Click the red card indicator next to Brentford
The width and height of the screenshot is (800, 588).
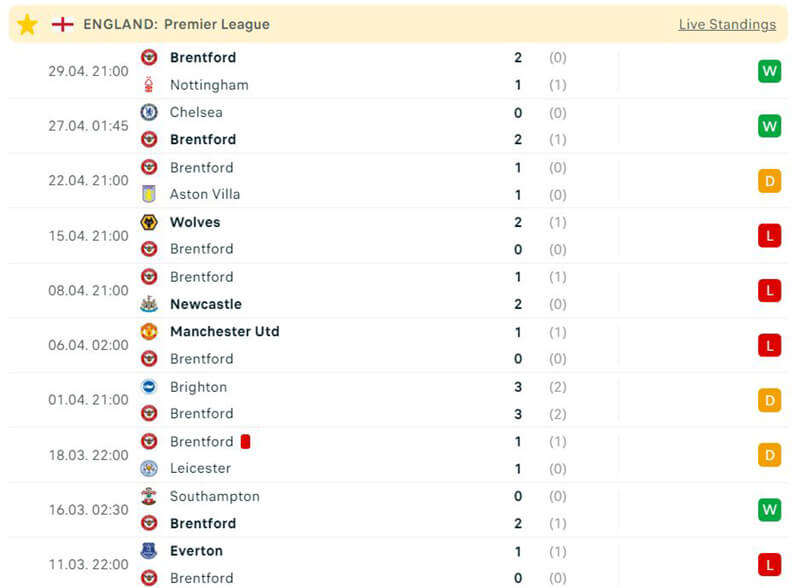pyautogui.click(x=245, y=441)
